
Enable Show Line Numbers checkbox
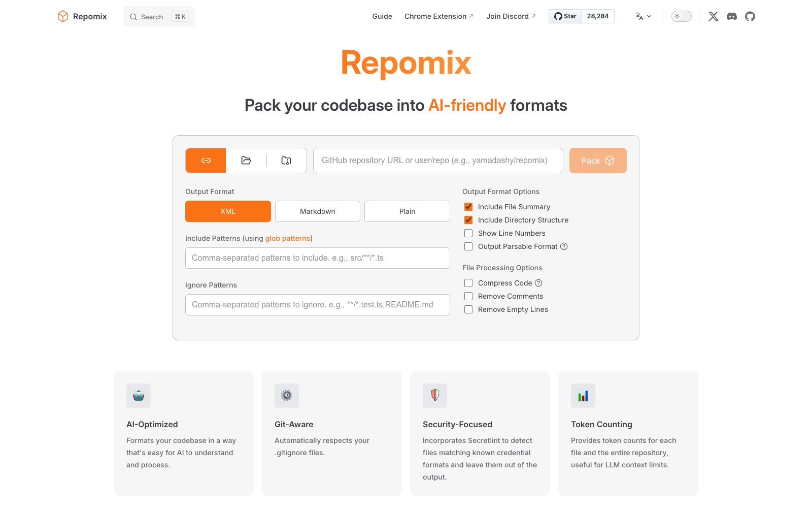point(468,233)
